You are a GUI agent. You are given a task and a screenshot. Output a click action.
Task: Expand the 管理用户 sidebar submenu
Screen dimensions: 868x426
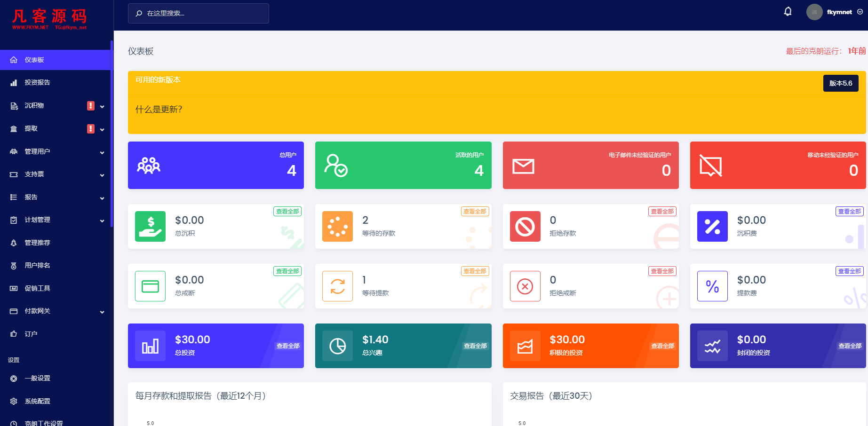[102, 152]
